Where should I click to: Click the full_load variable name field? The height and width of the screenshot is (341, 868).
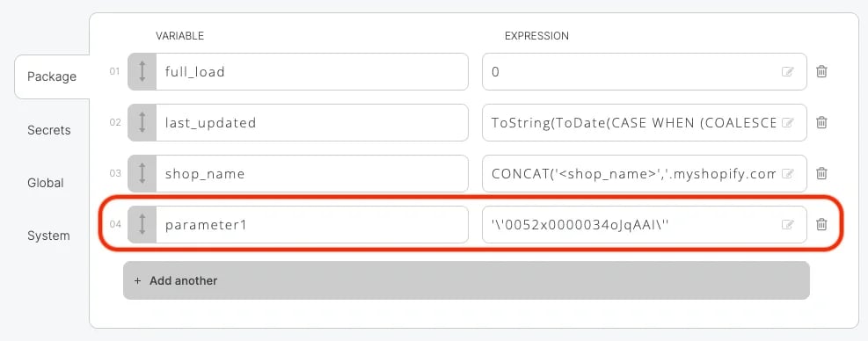312,71
